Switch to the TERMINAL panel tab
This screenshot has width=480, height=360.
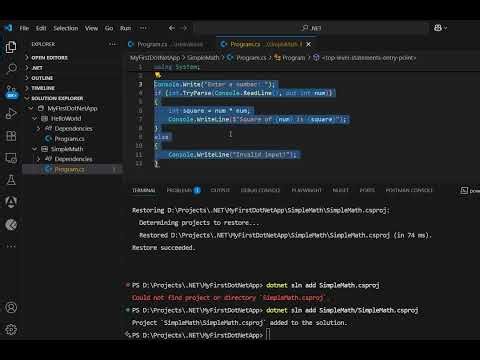pos(144,190)
